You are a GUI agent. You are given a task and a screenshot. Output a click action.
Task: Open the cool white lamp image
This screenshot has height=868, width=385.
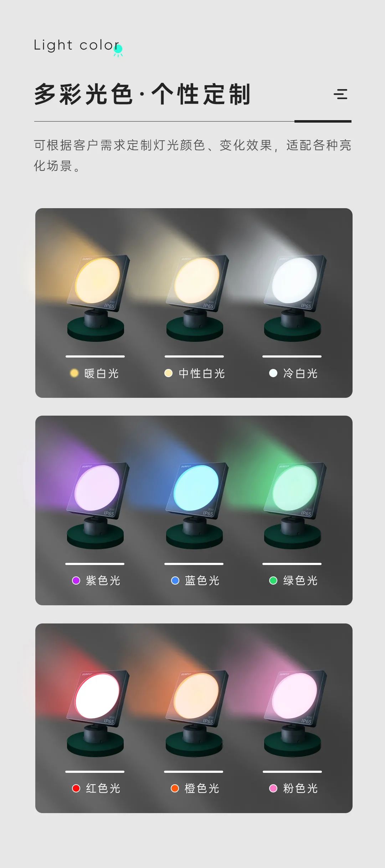(294, 297)
